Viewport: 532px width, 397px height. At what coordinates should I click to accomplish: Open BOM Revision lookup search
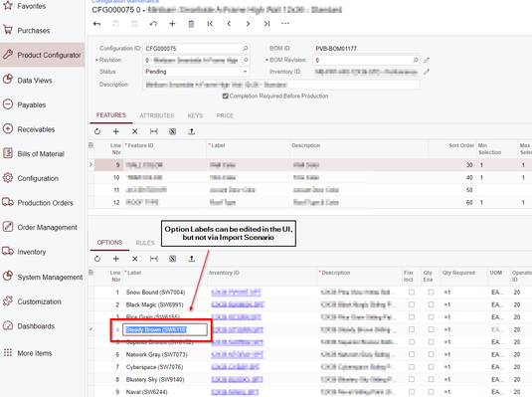(x=416, y=60)
